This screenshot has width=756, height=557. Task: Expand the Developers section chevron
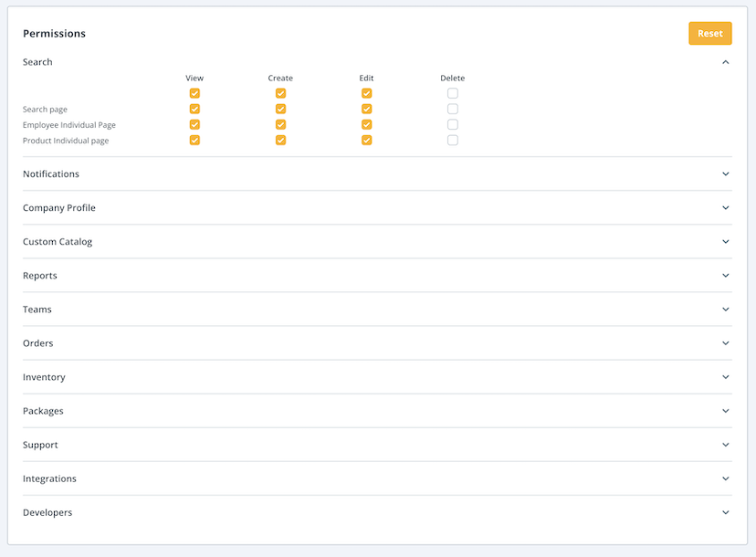pos(726,512)
